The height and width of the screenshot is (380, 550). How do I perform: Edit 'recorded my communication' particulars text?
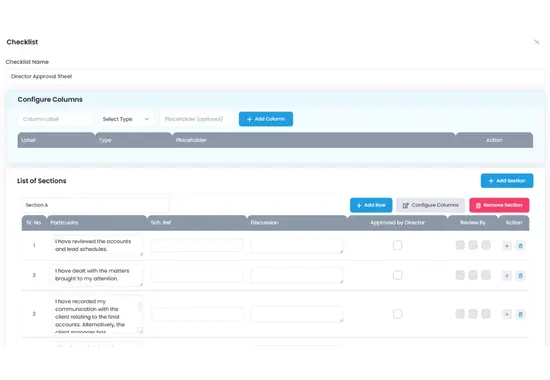97,314
